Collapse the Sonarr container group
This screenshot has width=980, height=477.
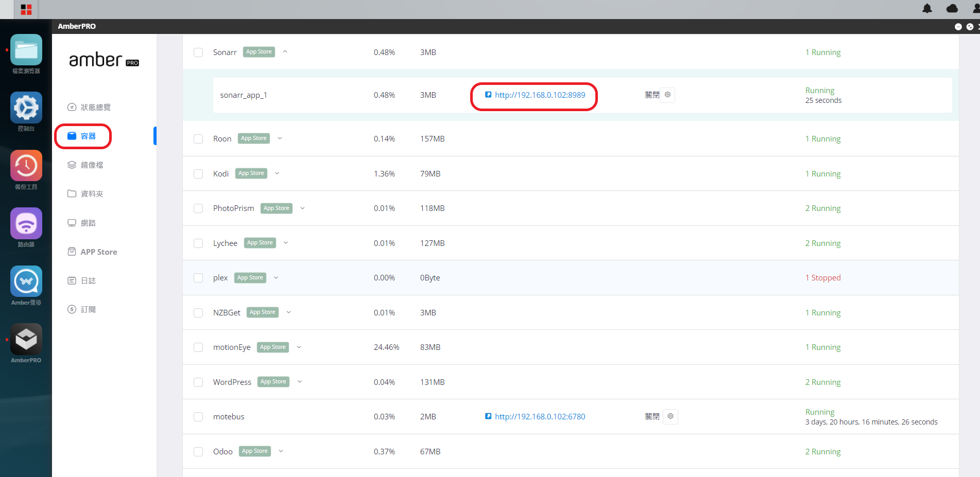(285, 51)
